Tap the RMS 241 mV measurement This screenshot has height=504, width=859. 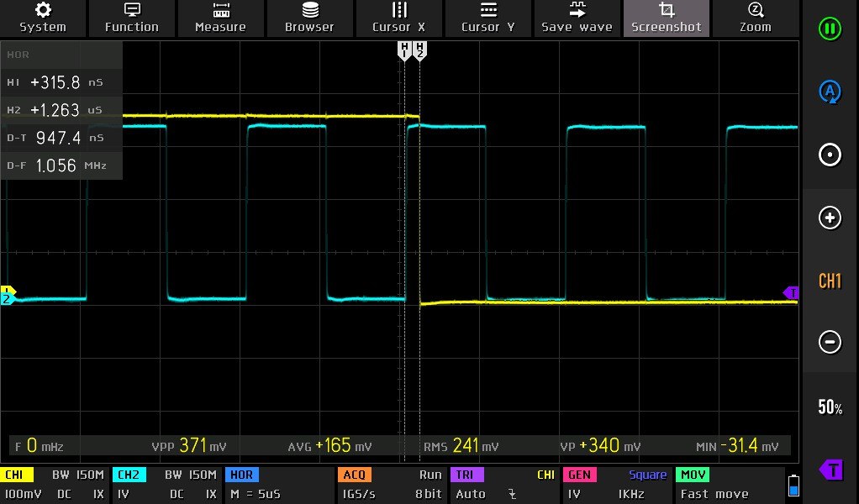(461, 446)
